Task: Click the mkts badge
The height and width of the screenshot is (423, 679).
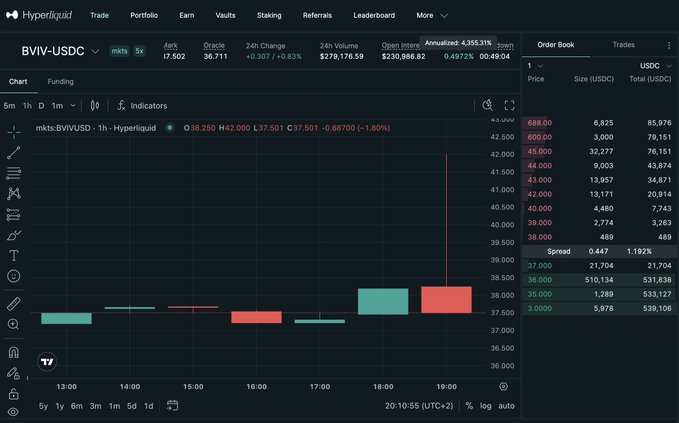Action: click(119, 51)
